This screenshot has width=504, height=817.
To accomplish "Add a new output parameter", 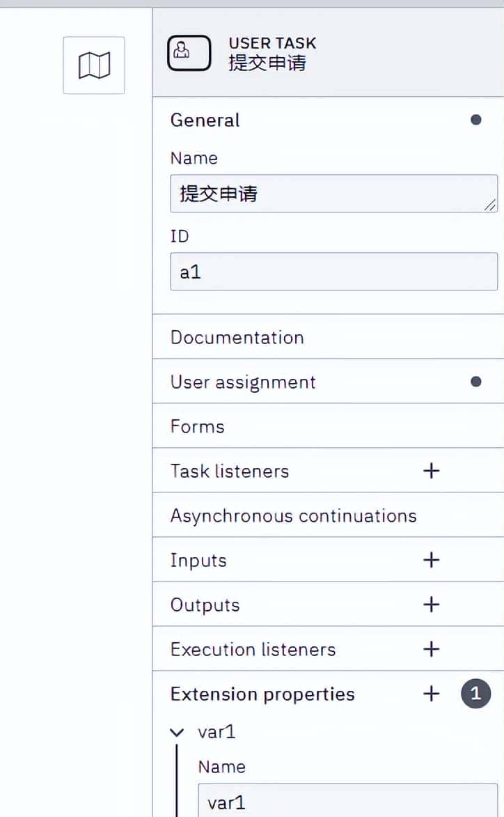I will pyautogui.click(x=431, y=605).
